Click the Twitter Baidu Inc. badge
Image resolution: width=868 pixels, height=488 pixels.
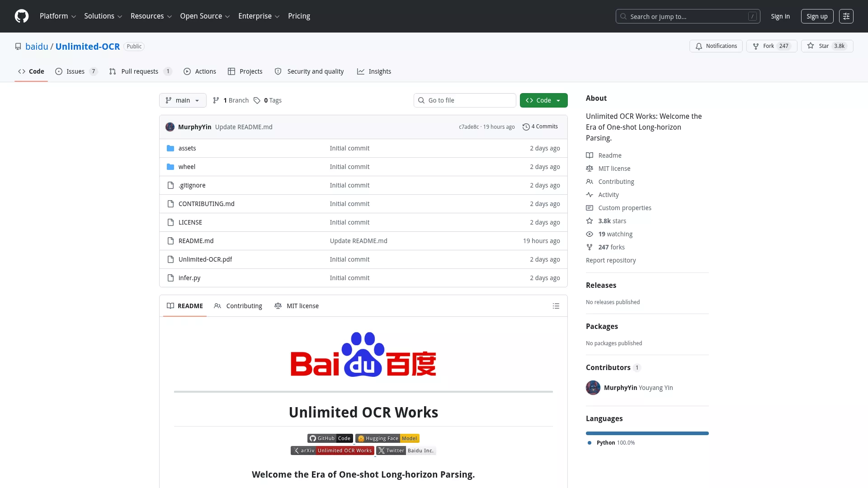click(406, 450)
